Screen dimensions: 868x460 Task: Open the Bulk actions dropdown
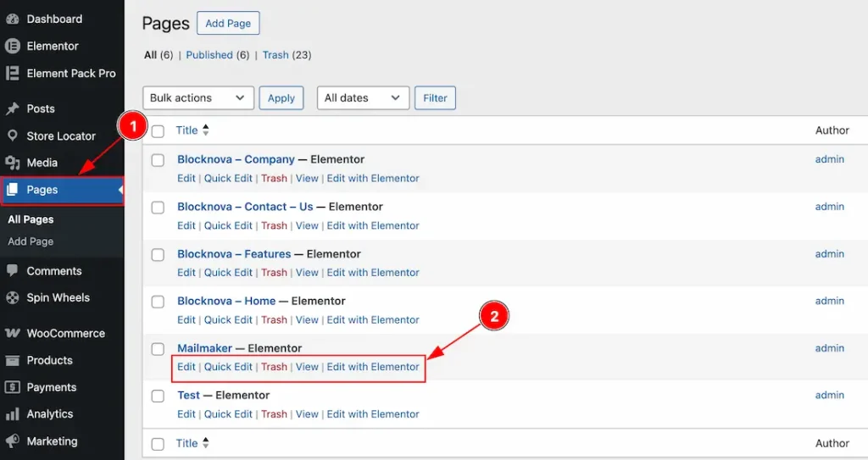pyautogui.click(x=198, y=98)
